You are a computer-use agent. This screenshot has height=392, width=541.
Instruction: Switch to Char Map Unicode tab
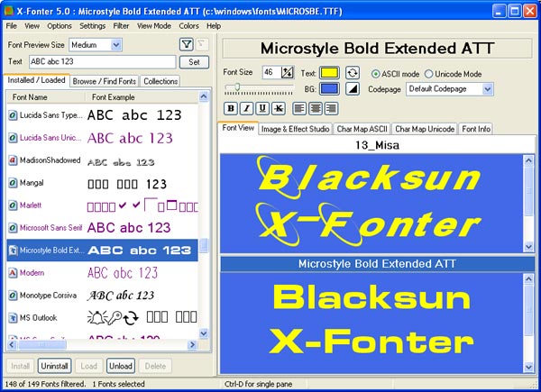[425, 129]
